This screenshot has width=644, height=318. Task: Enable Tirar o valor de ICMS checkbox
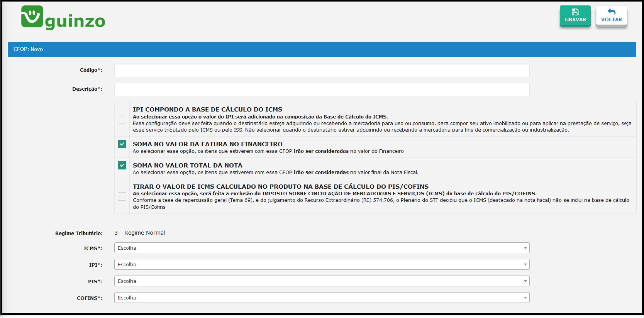[x=122, y=196]
